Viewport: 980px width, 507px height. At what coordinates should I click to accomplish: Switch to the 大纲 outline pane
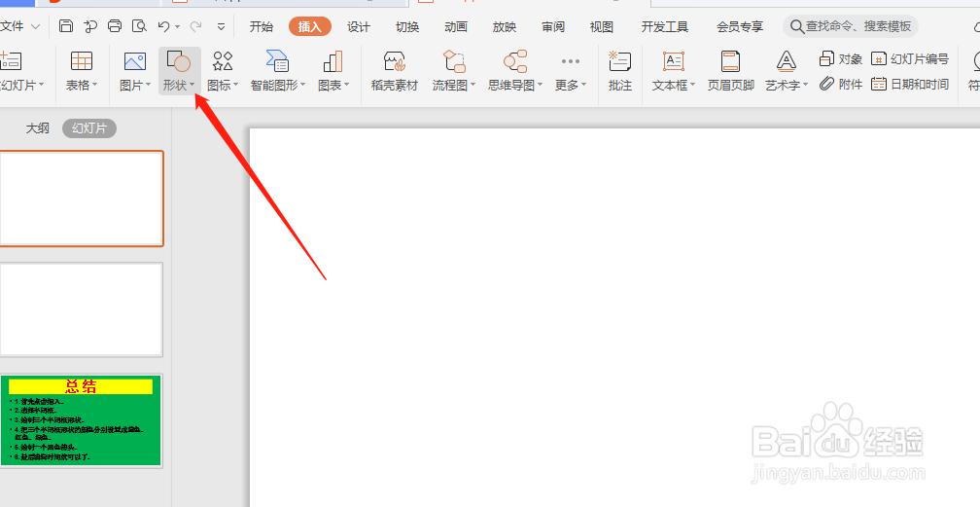38,128
